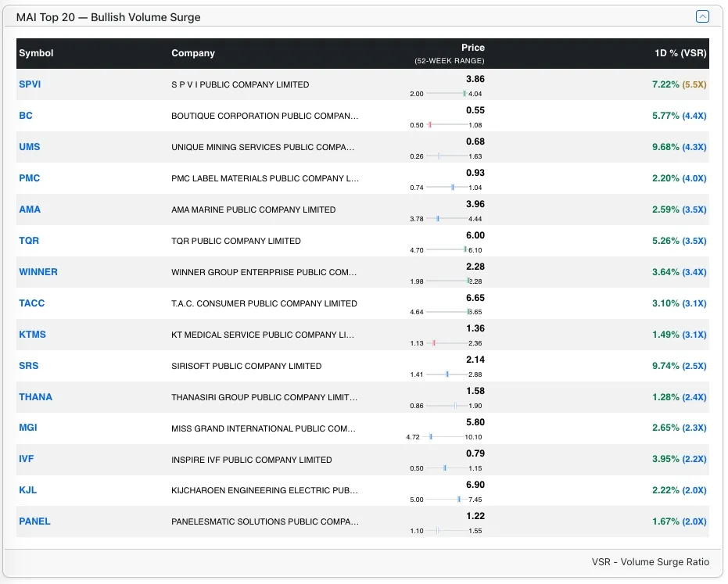Open the SRS symbol link

pos(29,365)
